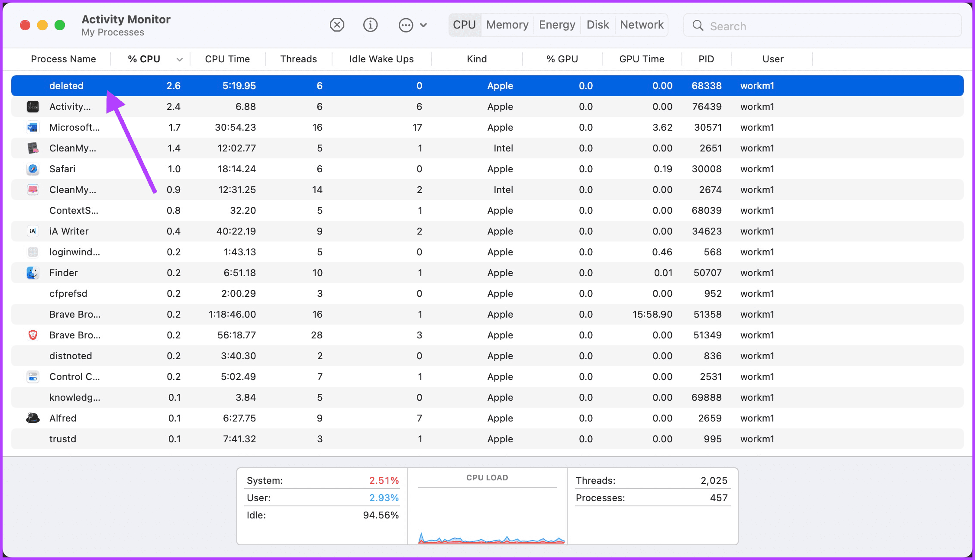Select the 'deleted' process row
The image size is (975, 560).
pyautogui.click(x=487, y=86)
